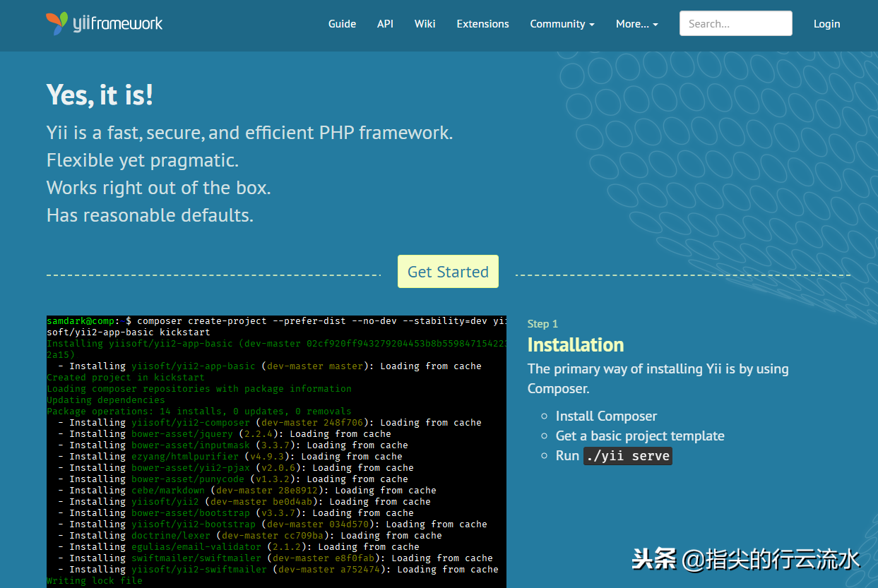Click the 'Yes, it is!' headline

pyautogui.click(x=100, y=95)
